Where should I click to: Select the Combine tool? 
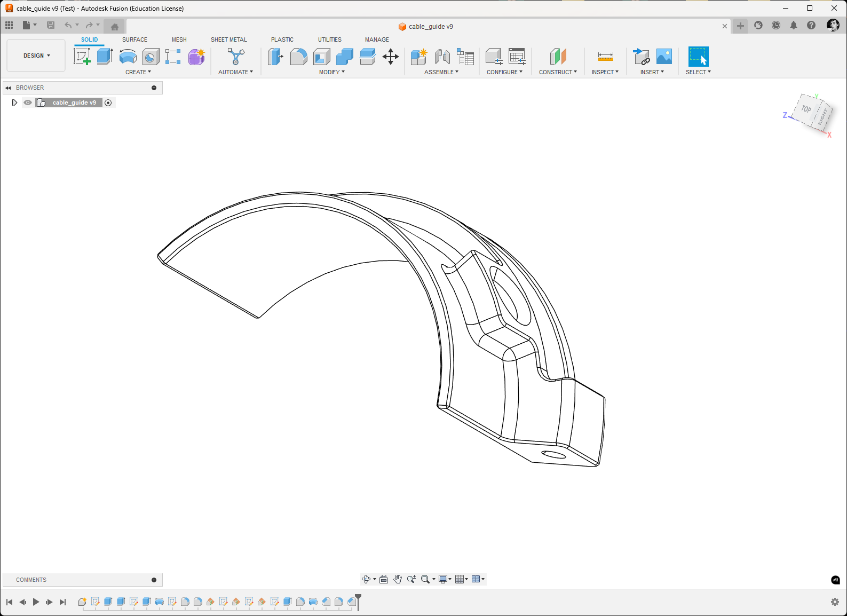(344, 56)
